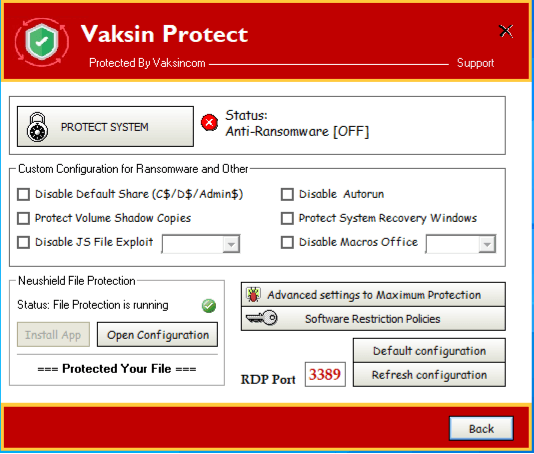Click the bug icon on Advanced settings

[253, 295]
